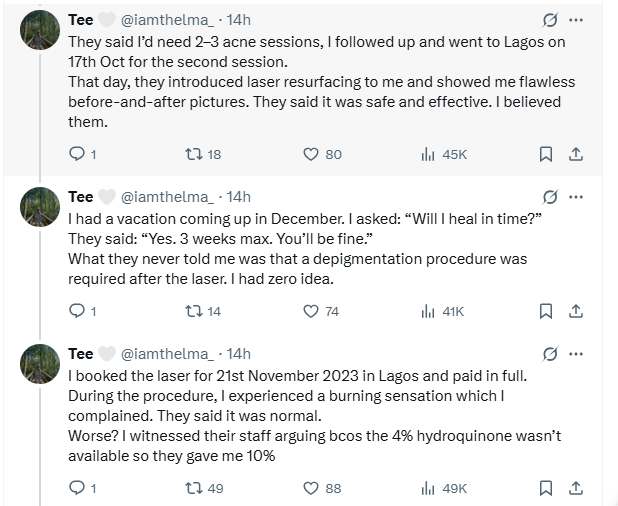Viewport: 618px width, 506px height.
Task: Bookmark the laser resurfacing tweet
Action: (x=546, y=154)
